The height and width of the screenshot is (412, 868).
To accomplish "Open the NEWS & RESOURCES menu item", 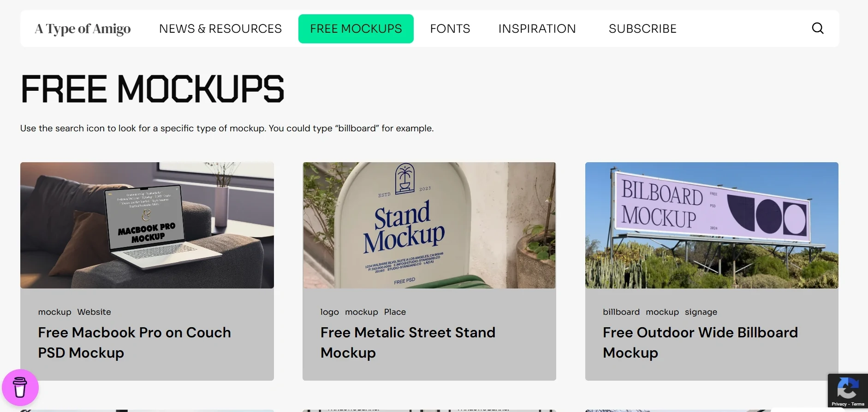I will (220, 28).
